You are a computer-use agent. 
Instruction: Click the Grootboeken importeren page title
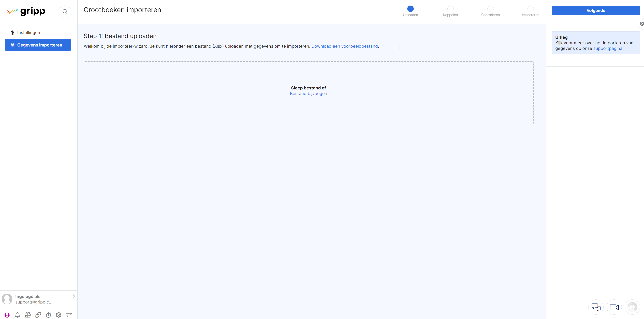coord(122,10)
